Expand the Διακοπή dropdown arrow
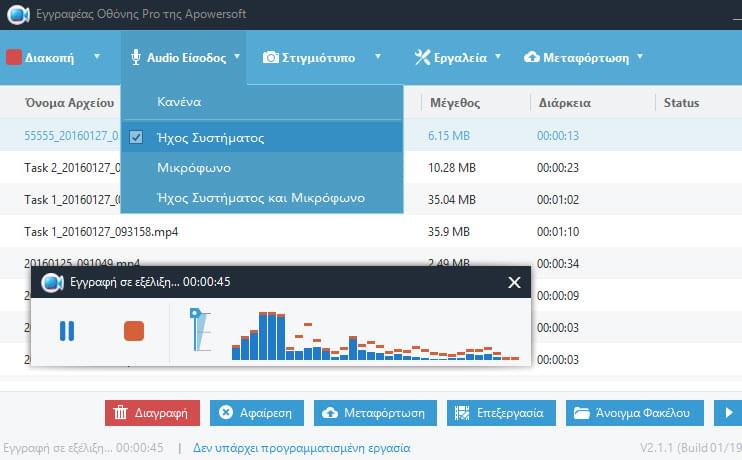742x460 pixels. click(97, 57)
